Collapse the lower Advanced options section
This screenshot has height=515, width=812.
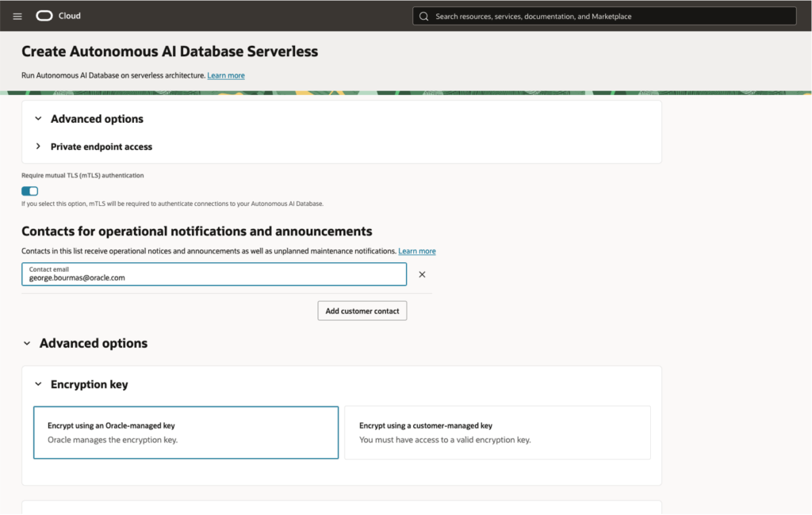[x=27, y=343]
